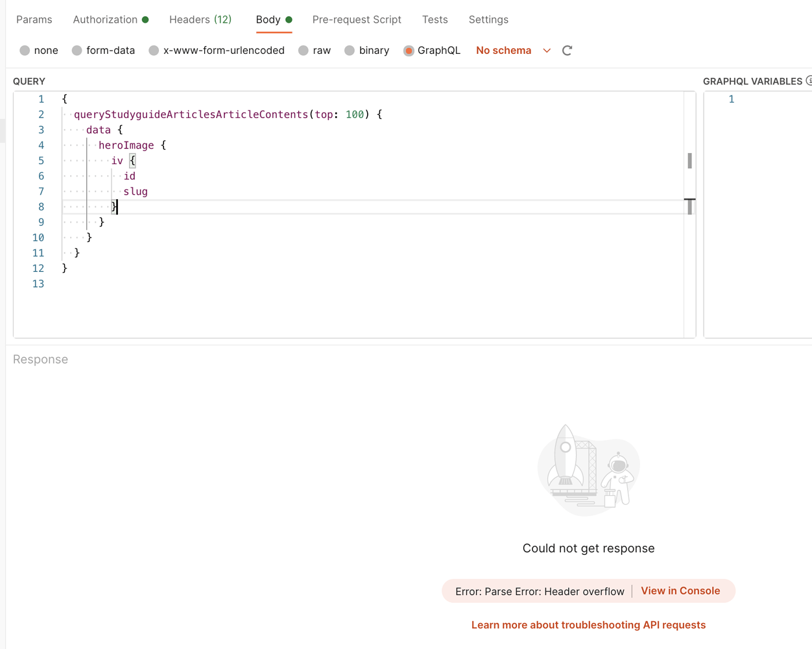The width and height of the screenshot is (812, 649).
Task: Click the green dot beside Body tab
Action: click(288, 19)
